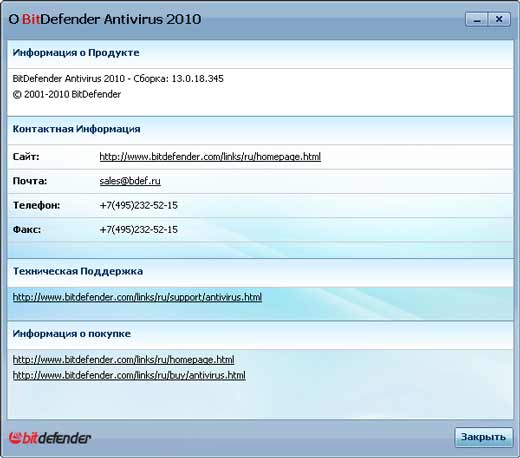Select the Информация о покупке section header

click(x=72, y=334)
